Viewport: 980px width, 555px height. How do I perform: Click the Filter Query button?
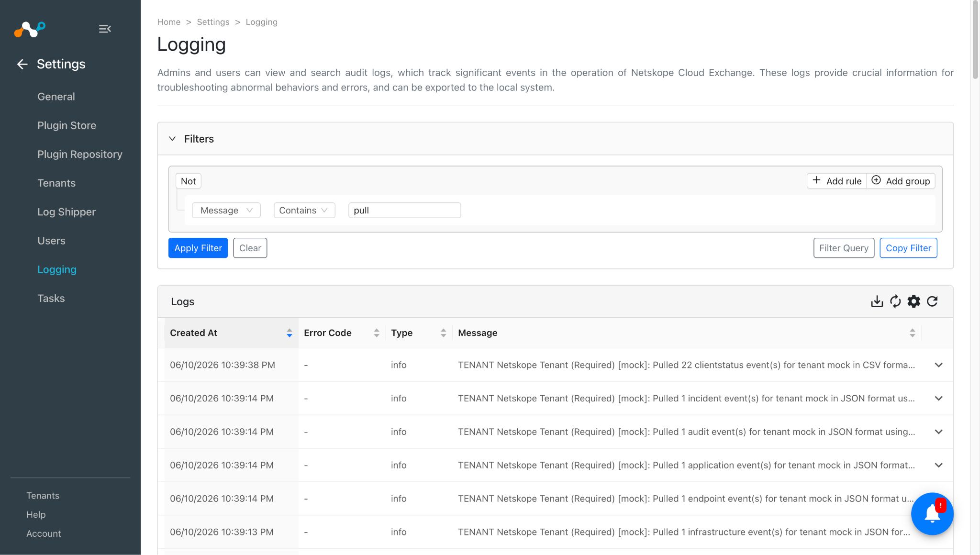pos(844,248)
